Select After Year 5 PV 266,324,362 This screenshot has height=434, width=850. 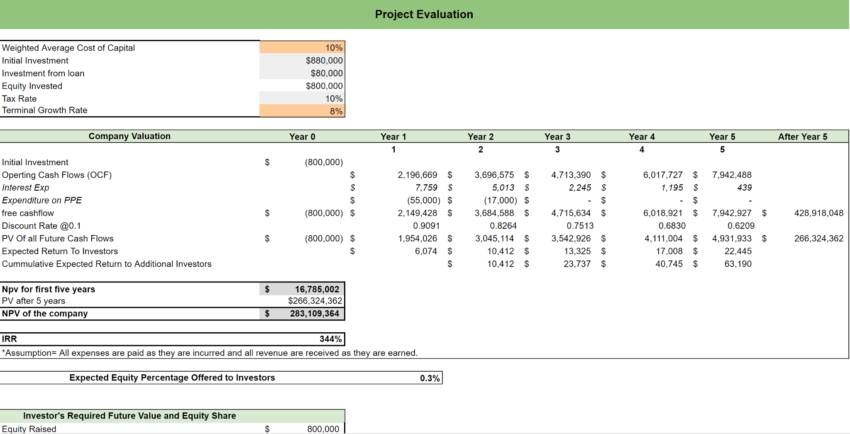click(x=819, y=238)
